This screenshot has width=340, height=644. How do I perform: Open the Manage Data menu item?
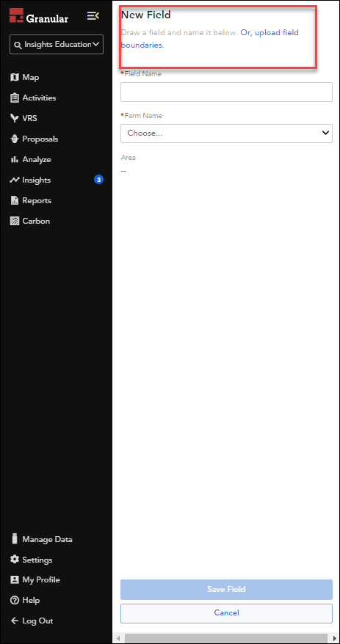pos(42,539)
